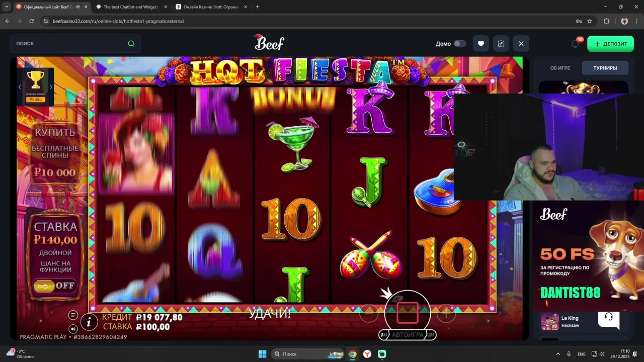
Task: Go back in browser history
Action: coord(7,21)
